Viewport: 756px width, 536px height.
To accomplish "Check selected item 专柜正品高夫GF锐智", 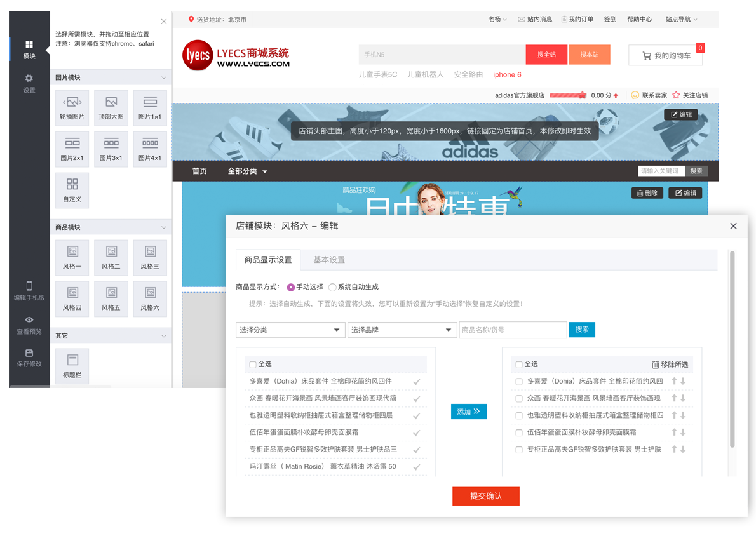I will coord(519,450).
